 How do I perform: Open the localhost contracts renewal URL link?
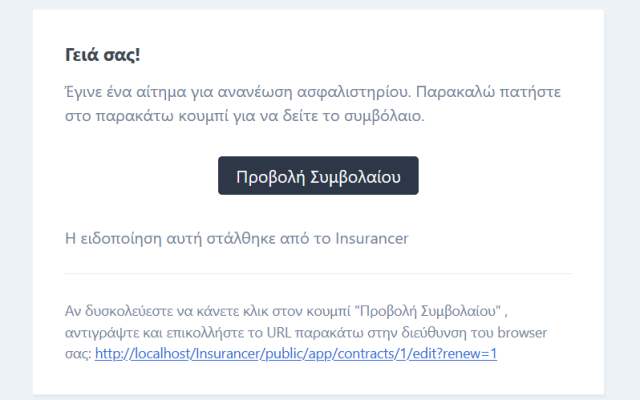[296, 354]
